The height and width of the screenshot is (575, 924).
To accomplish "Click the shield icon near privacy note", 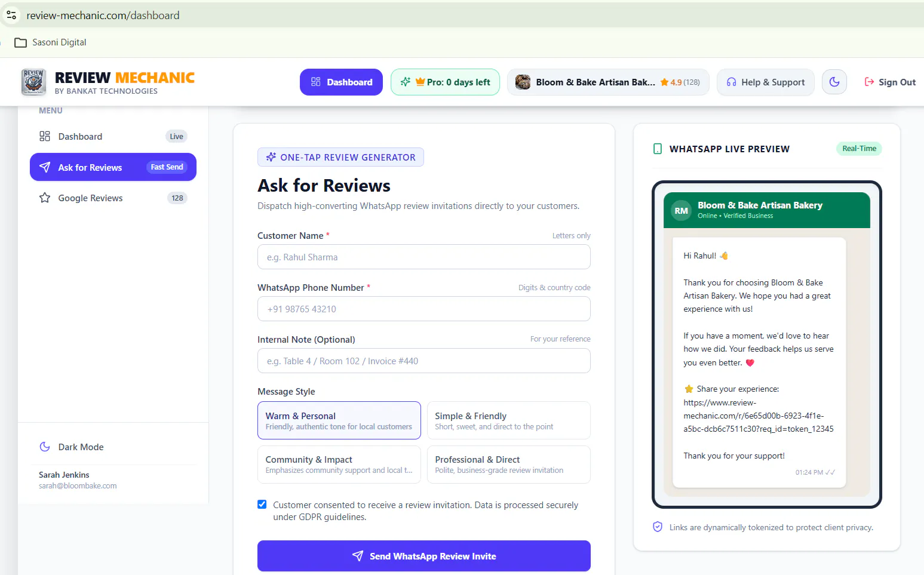I will pos(658,527).
